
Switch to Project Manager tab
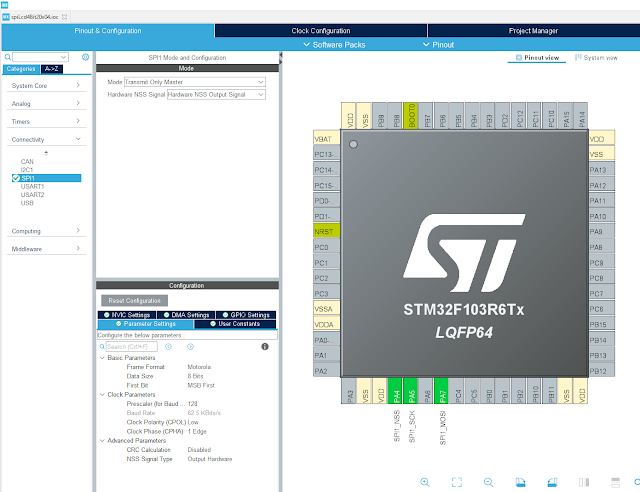[533, 31]
